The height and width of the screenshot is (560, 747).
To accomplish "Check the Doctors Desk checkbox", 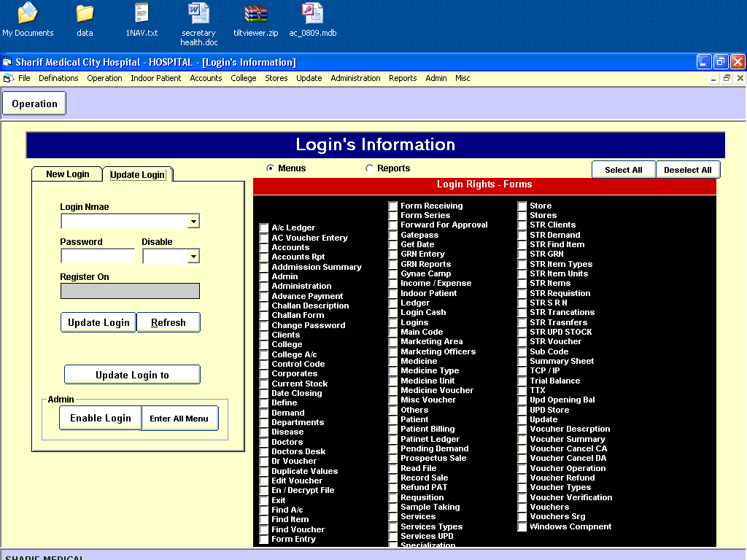I will pos(263,451).
